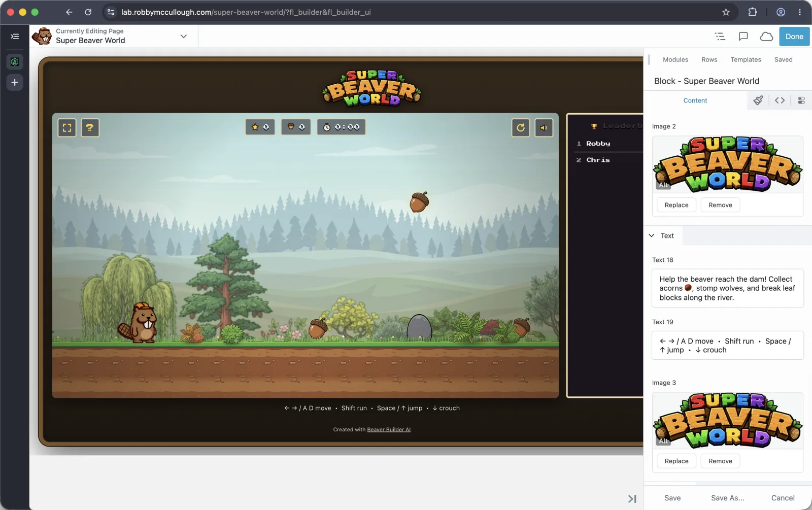View site information icon in address bar
812x510 pixels.
click(111, 12)
